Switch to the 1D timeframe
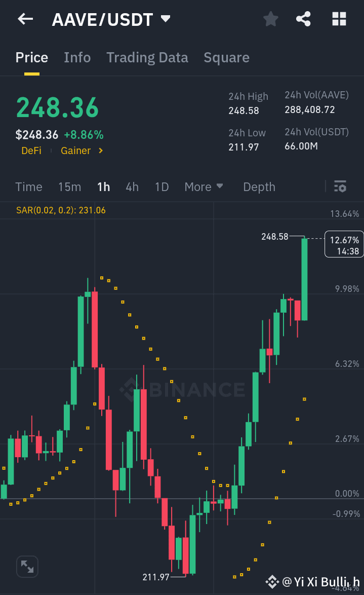Image resolution: width=364 pixels, height=595 pixels. (x=161, y=187)
